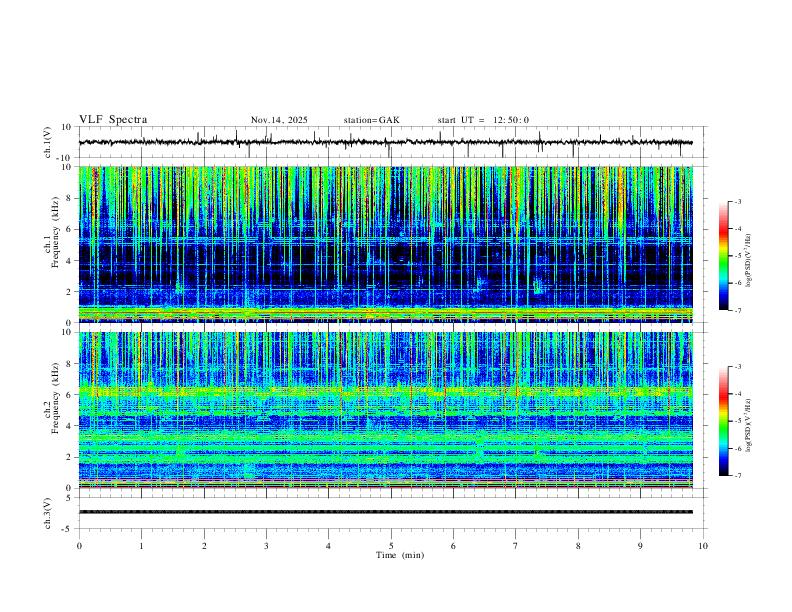792x612 pixels.
Task: Click the time axis tick label "6"
Action: point(453,546)
